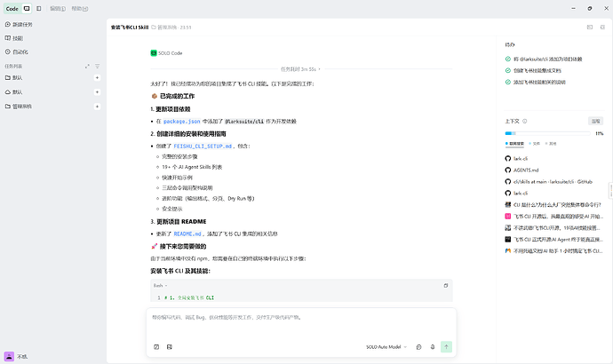
Task: Open the Bash language dropdown in the code block
Action: [x=160, y=286]
